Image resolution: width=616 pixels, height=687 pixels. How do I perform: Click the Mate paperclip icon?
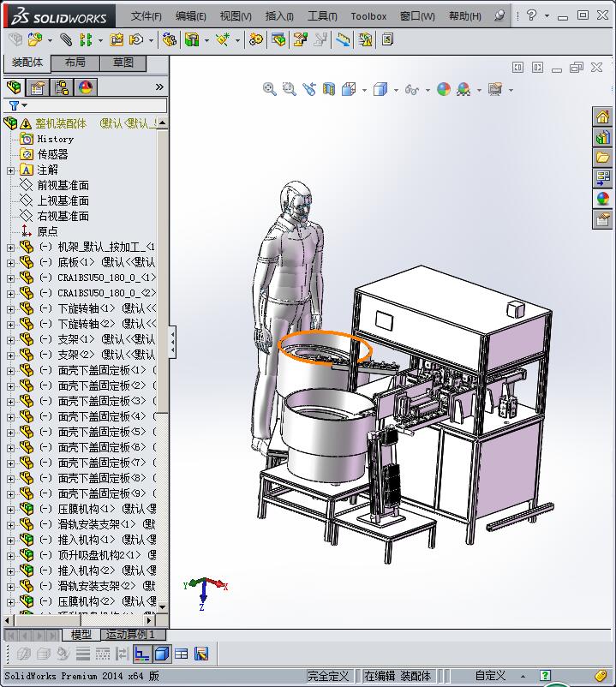point(66,40)
